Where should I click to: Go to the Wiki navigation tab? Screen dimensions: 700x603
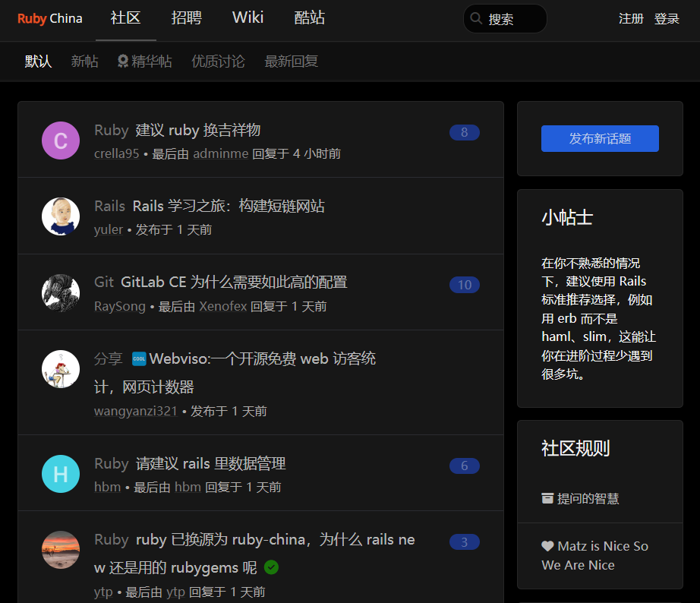click(x=248, y=18)
